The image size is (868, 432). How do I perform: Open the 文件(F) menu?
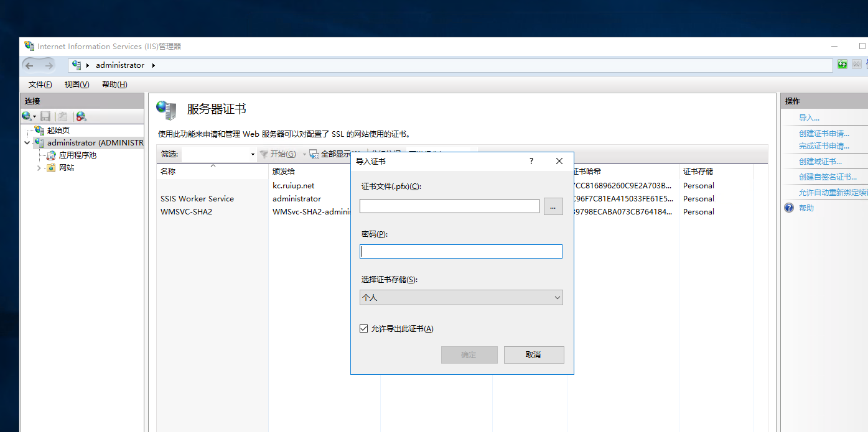(x=40, y=85)
